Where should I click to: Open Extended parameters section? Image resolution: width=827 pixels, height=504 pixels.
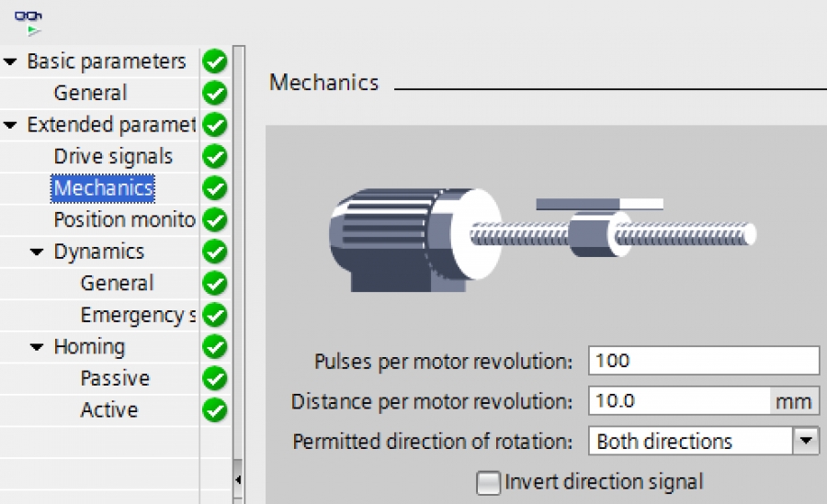(111, 125)
